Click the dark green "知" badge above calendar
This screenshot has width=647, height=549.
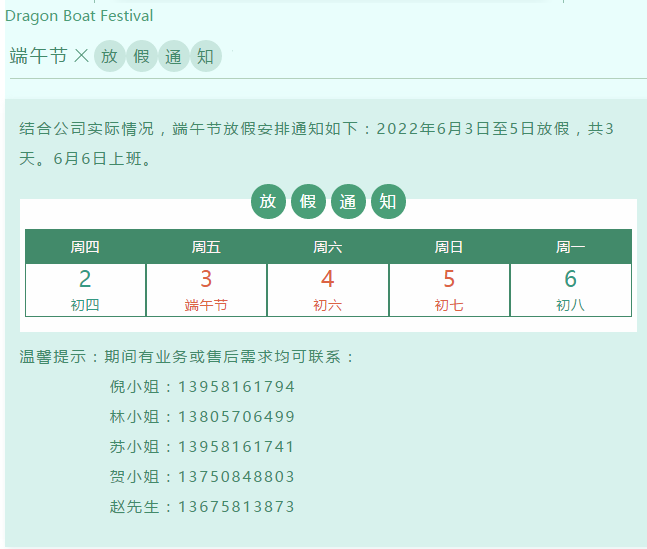click(388, 202)
